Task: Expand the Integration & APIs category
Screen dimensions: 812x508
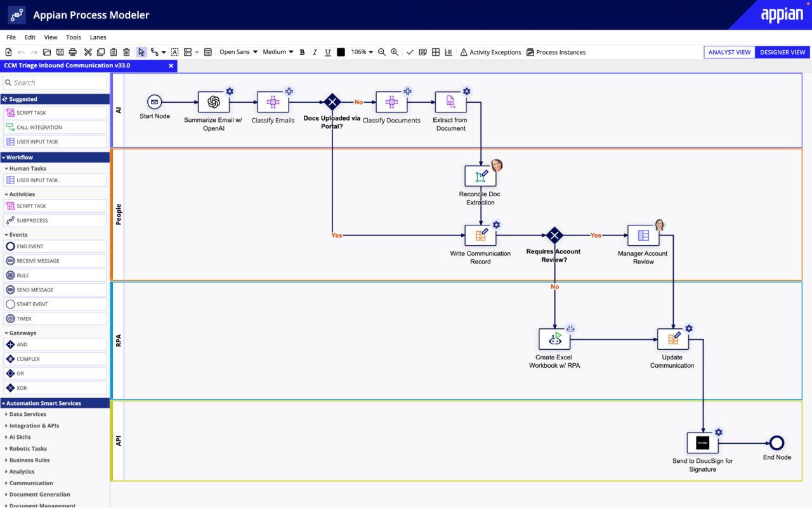Action: tap(34, 425)
